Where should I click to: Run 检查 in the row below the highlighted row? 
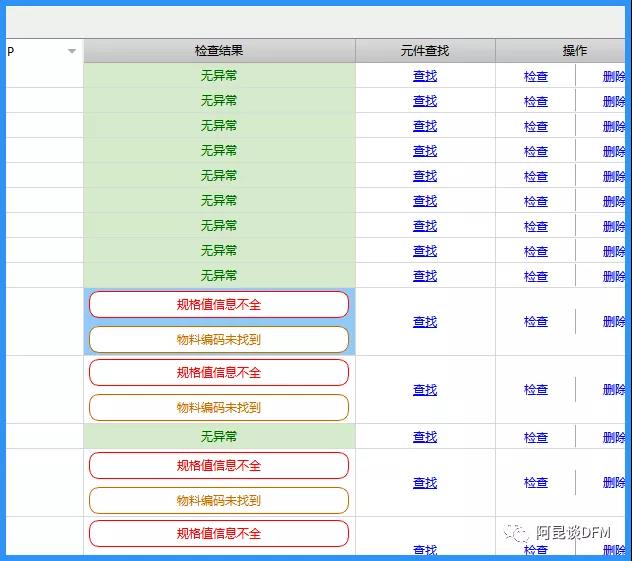tap(536, 389)
